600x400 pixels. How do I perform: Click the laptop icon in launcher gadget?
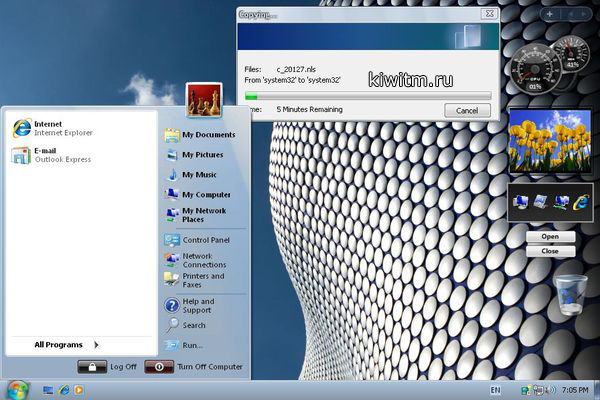pyautogui.click(x=541, y=201)
